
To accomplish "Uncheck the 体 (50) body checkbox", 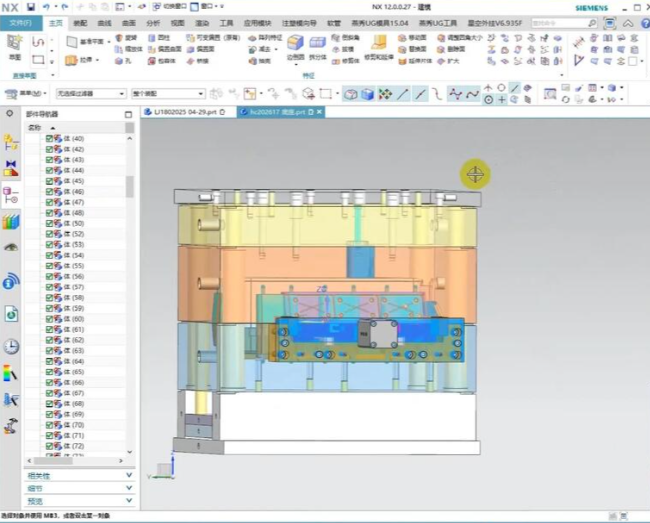I will [49, 223].
